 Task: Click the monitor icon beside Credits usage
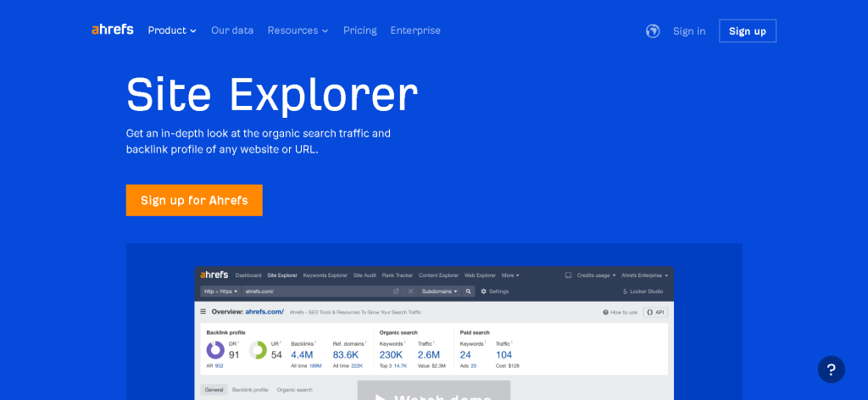[568, 275]
